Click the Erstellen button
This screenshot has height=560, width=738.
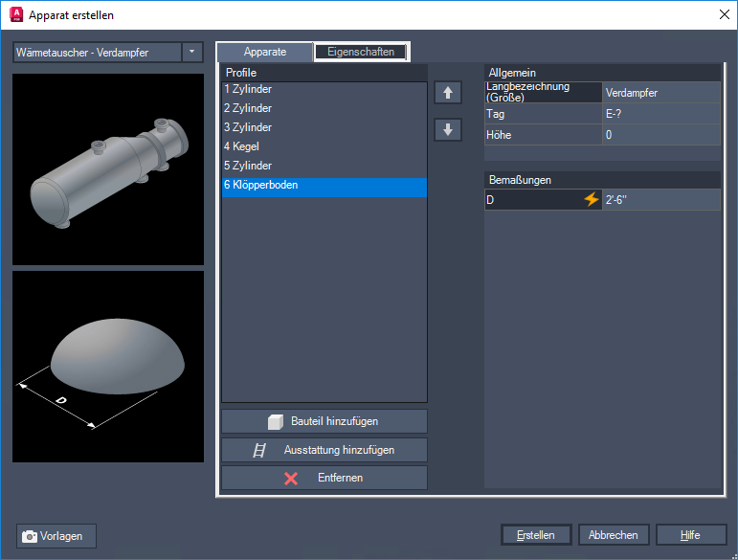point(536,535)
